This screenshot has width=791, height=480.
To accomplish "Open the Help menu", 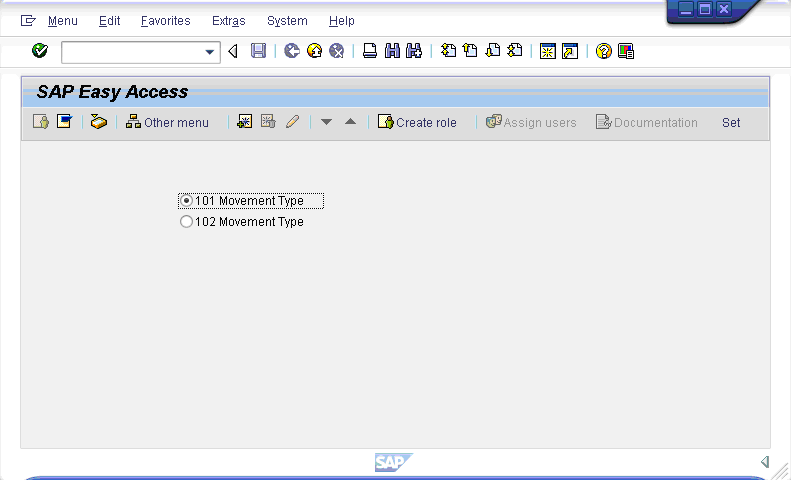I will tap(342, 21).
